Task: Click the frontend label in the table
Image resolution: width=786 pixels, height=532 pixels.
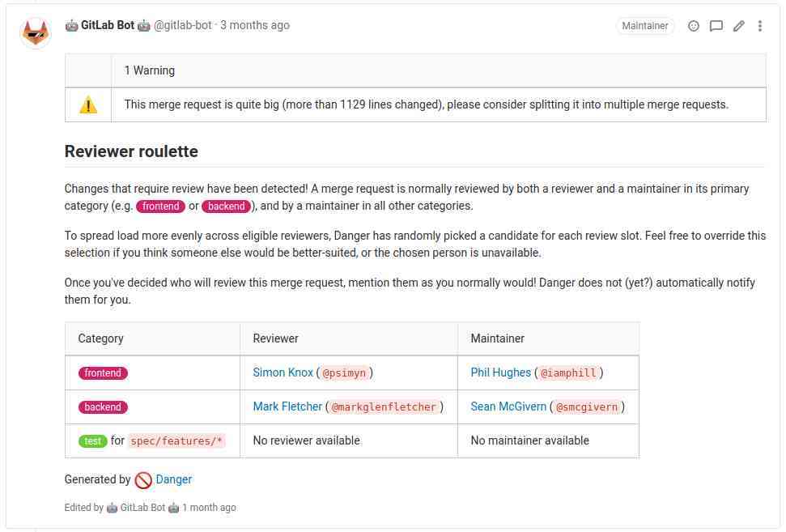Action: [103, 373]
